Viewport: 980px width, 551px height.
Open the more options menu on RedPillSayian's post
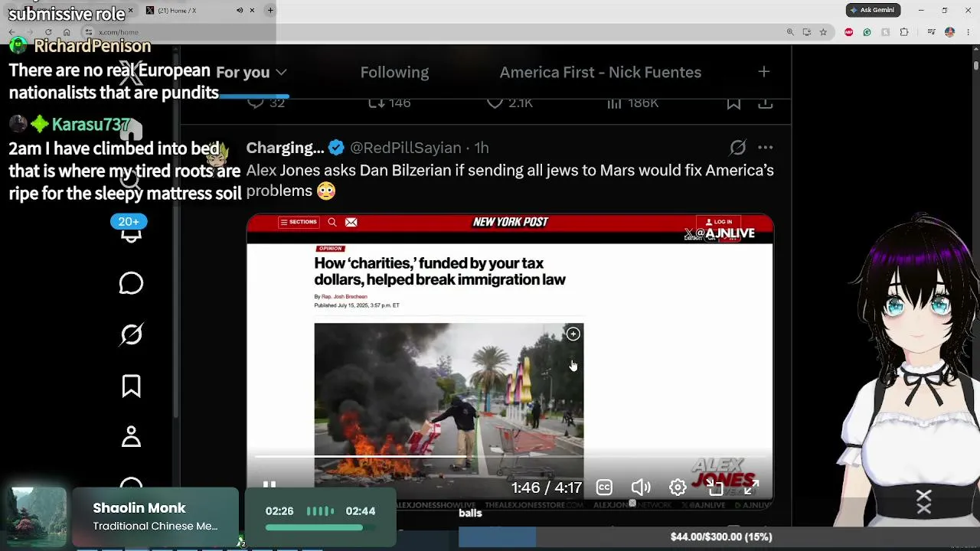(x=765, y=148)
